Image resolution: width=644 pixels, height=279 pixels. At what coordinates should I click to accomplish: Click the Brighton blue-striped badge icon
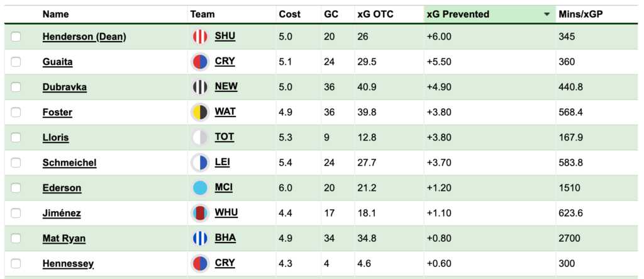[200, 238]
